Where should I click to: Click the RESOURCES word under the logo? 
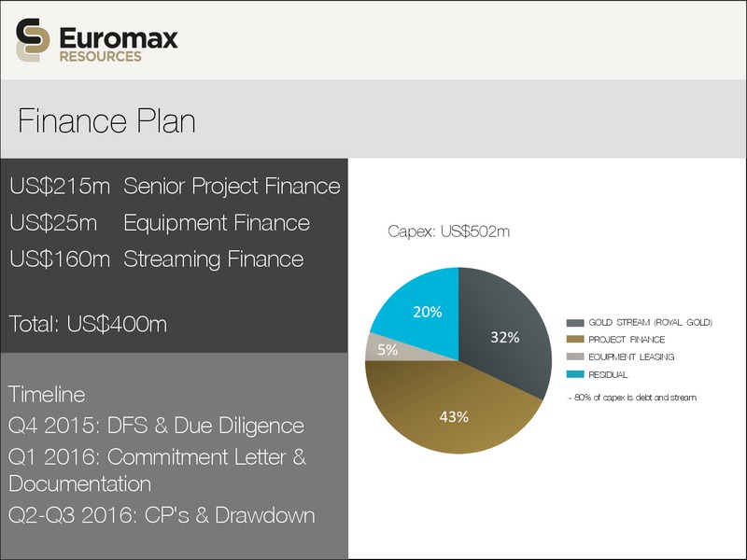(101, 57)
